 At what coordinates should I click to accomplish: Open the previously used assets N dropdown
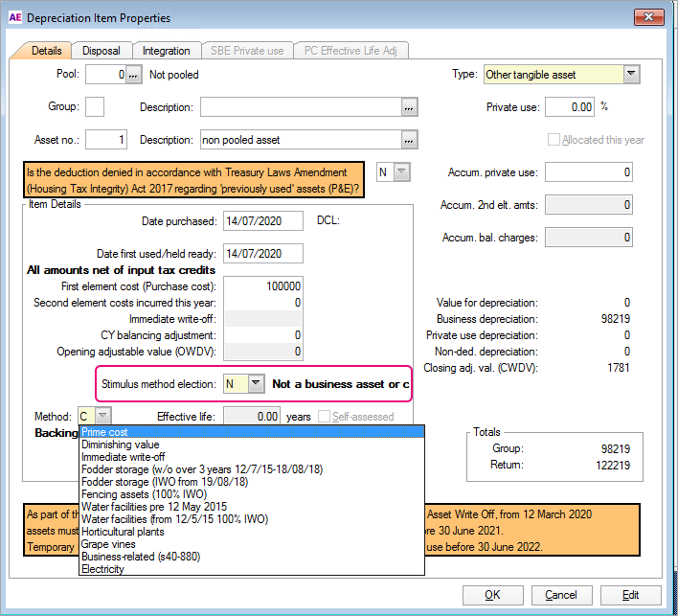[402, 172]
